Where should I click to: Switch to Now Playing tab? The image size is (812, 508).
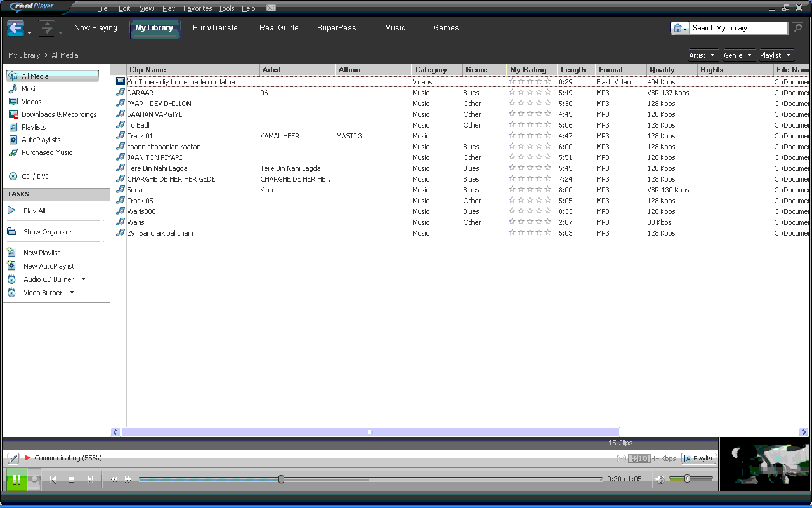[96, 28]
